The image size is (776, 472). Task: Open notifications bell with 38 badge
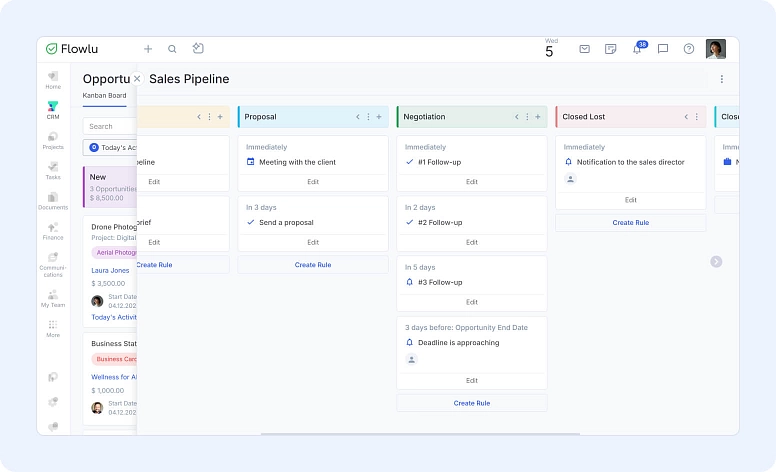pos(638,47)
